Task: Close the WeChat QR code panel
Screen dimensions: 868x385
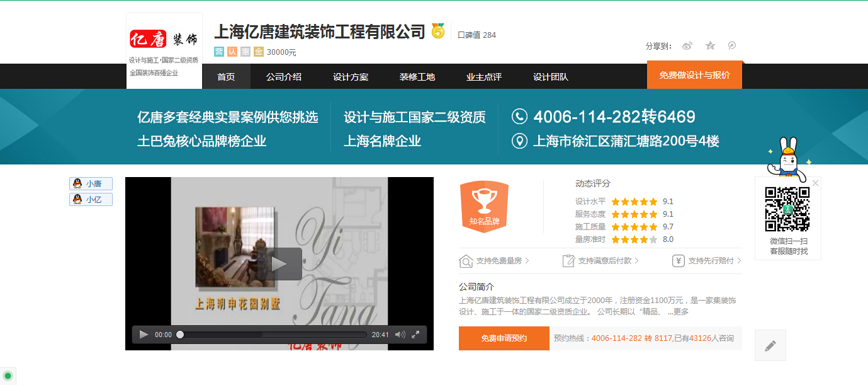Action: coord(816,183)
